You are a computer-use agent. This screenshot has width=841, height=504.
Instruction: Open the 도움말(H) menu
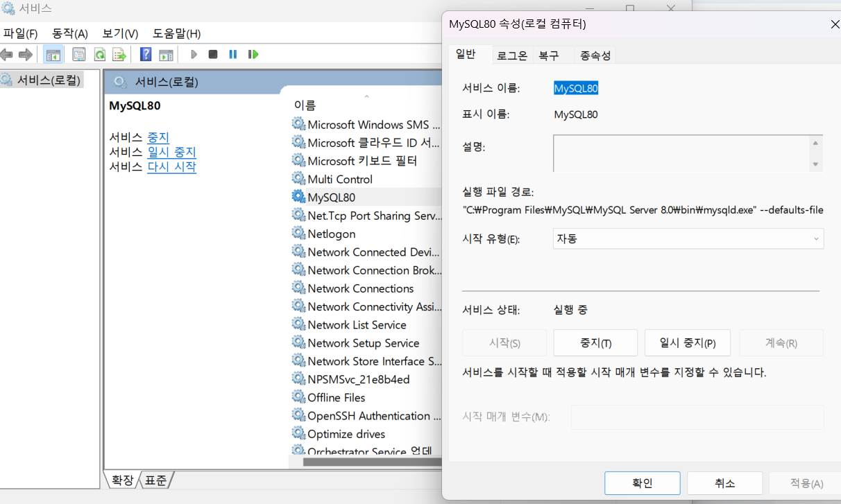(x=177, y=33)
